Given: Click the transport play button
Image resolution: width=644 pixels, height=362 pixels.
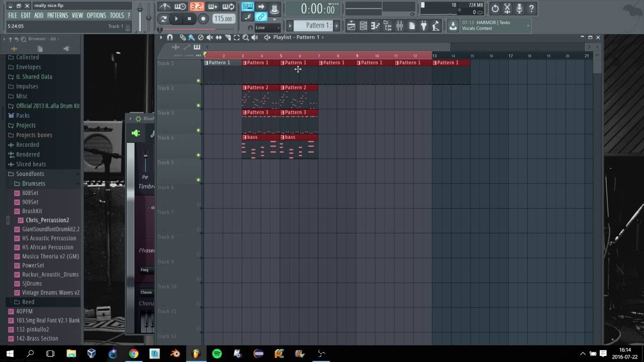Looking at the screenshot, I should point(176,19).
